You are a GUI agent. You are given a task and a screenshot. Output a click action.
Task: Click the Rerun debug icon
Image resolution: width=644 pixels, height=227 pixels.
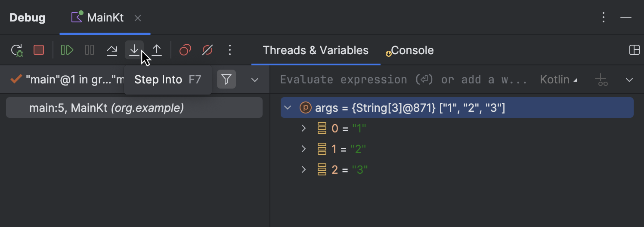point(17,50)
